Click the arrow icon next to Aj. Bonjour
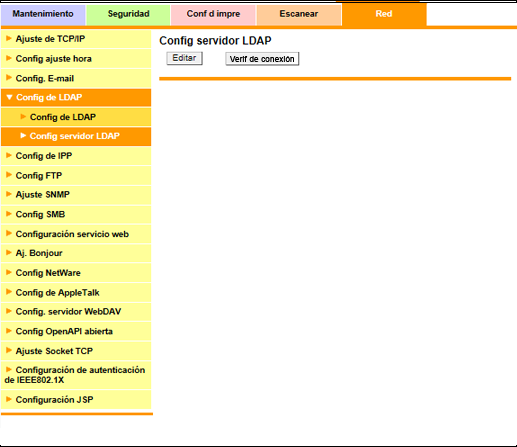 click(x=9, y=253)
